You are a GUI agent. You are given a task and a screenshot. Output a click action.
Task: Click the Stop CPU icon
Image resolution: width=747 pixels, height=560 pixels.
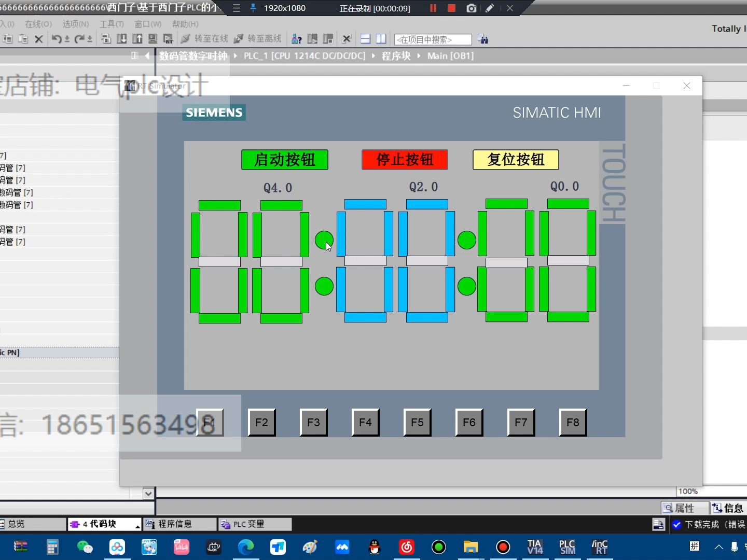click(328, 39)
